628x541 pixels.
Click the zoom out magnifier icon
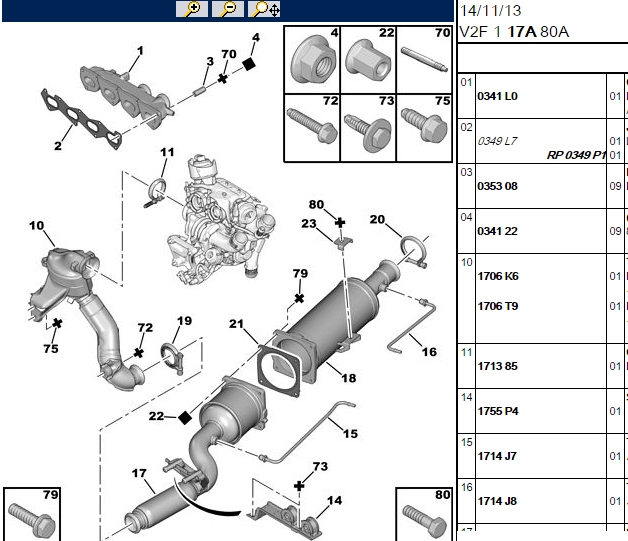pyautogui.click(x=227, y=8)
